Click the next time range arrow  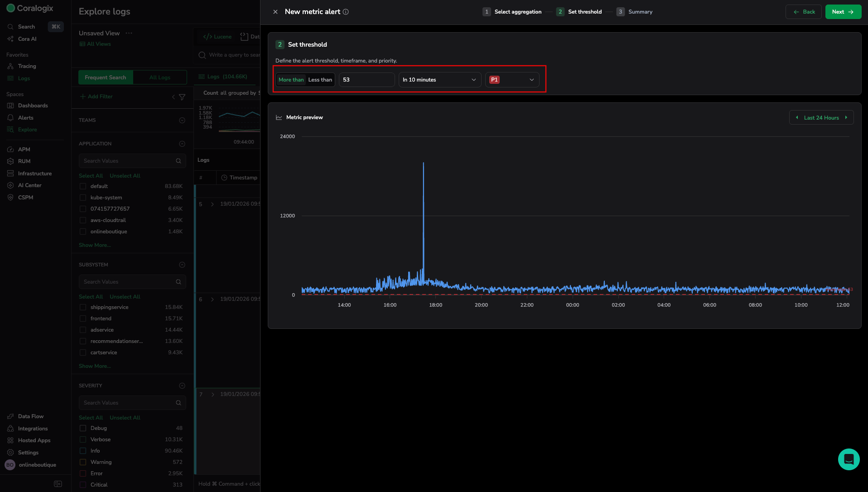(x=846, y=118)
